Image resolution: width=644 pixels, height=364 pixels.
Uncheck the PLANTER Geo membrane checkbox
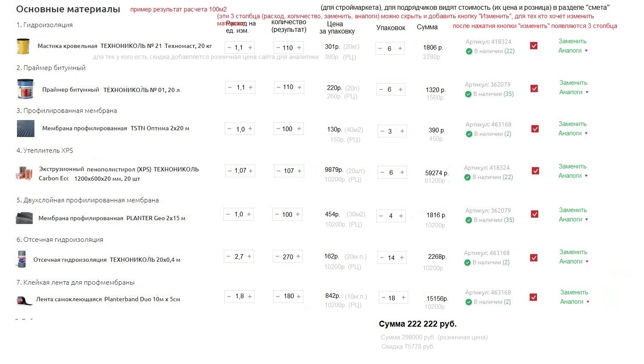[534, 214]
